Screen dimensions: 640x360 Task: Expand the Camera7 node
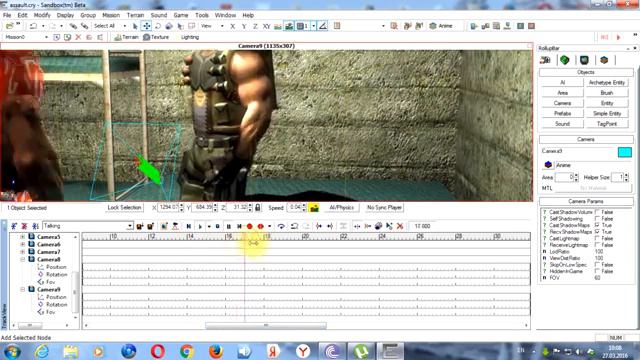coord(22,252)
